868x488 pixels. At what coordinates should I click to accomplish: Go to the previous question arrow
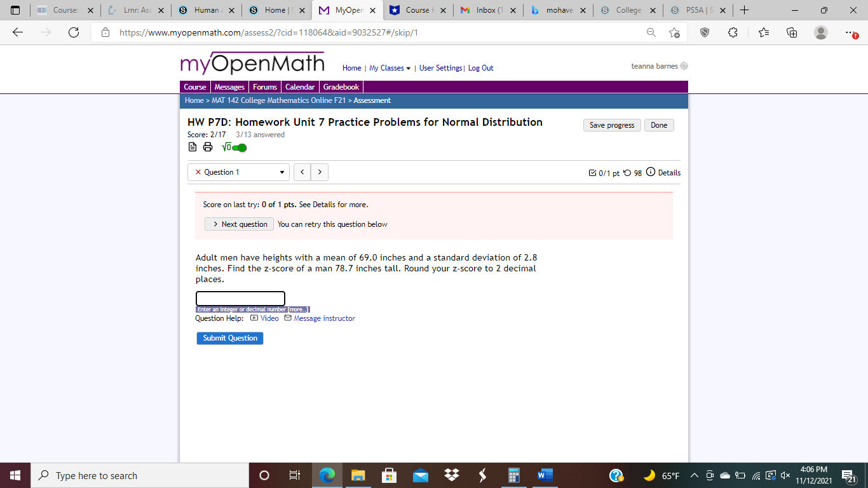coord(302,172)
